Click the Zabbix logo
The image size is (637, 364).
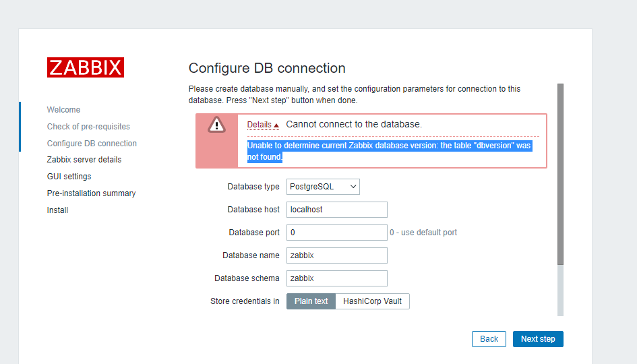tap(86, 67)
